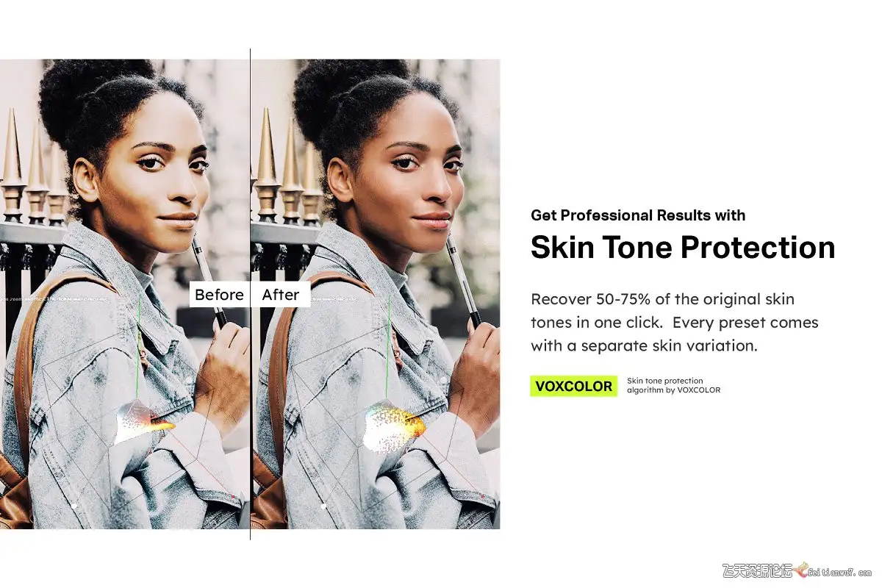Viewport: 882px width, 588px height.
Task: Click the holographic sticker in the After photo
Action: click(x=393, y=425)
